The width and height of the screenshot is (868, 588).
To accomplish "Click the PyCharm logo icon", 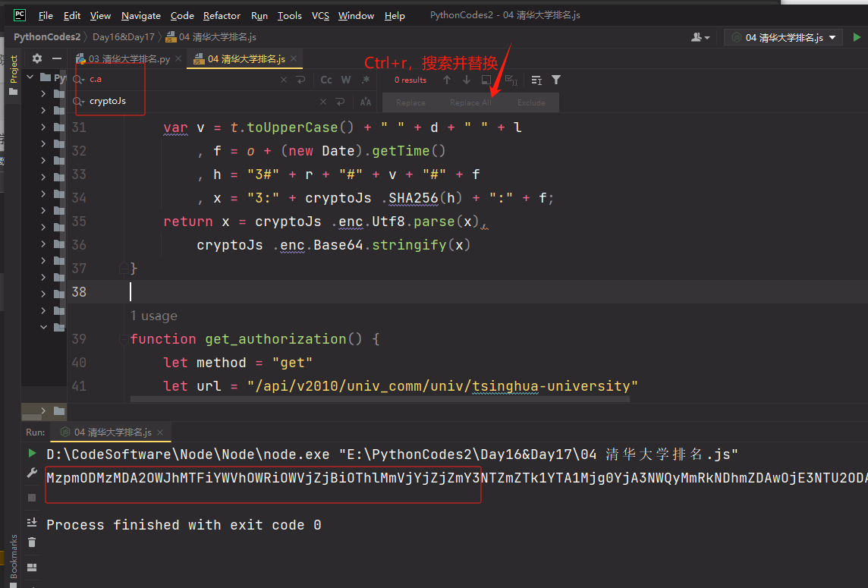I will (20, 15).
